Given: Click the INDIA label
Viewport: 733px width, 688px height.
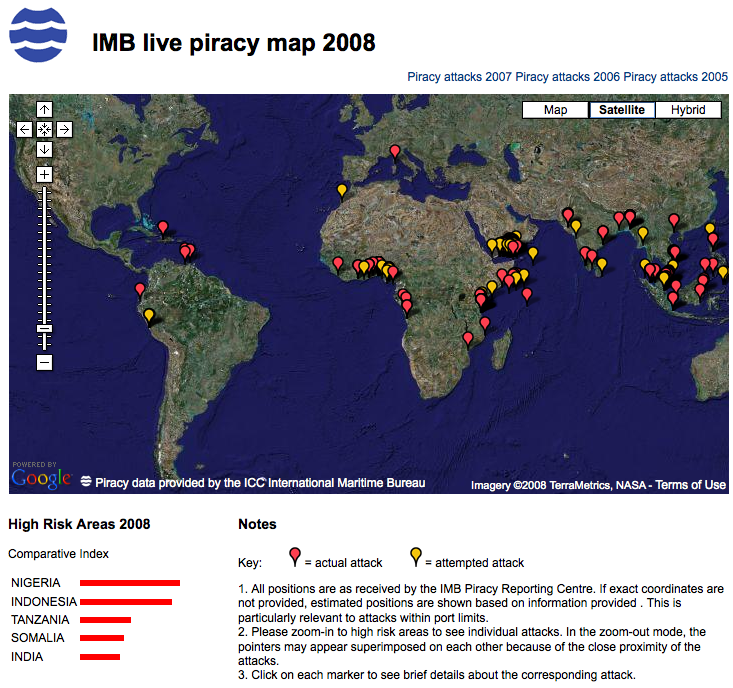Looking at the screenshot, I should pyautogui.click(x=27, y=657).
